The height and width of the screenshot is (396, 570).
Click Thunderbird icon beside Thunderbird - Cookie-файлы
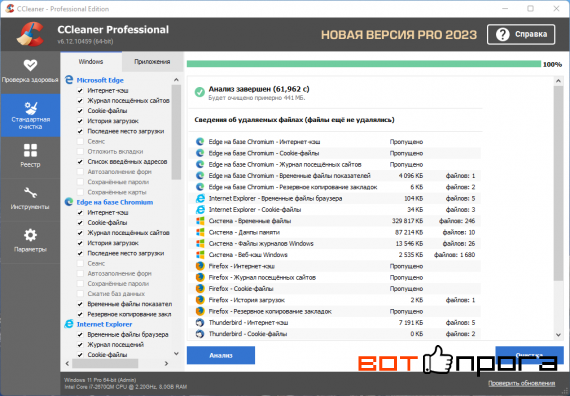click(x=200, y=334)
